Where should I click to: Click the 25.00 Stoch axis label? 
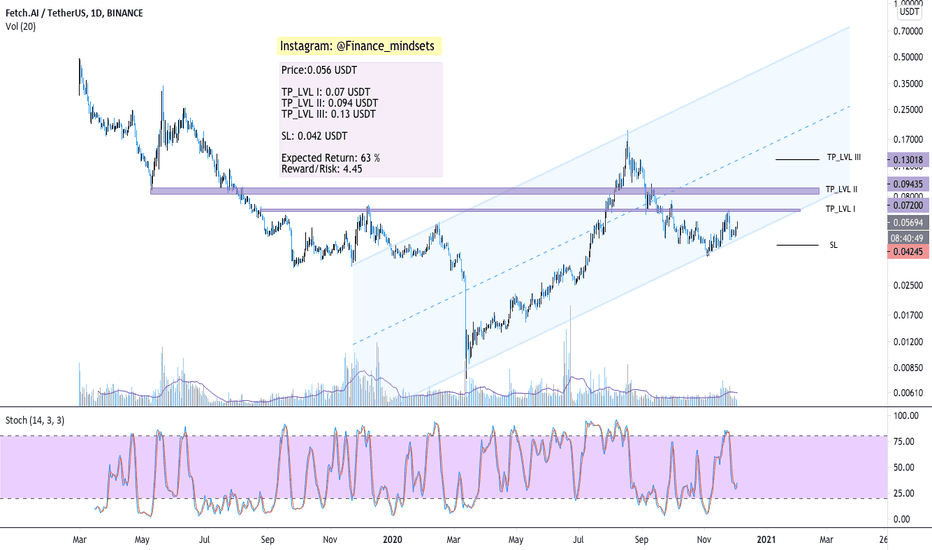tap(906, 493)
